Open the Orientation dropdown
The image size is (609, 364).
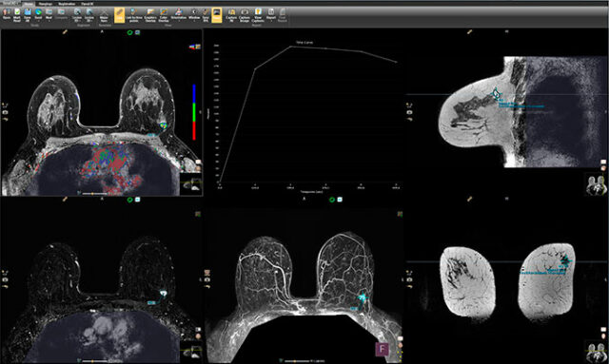point(179,14)
